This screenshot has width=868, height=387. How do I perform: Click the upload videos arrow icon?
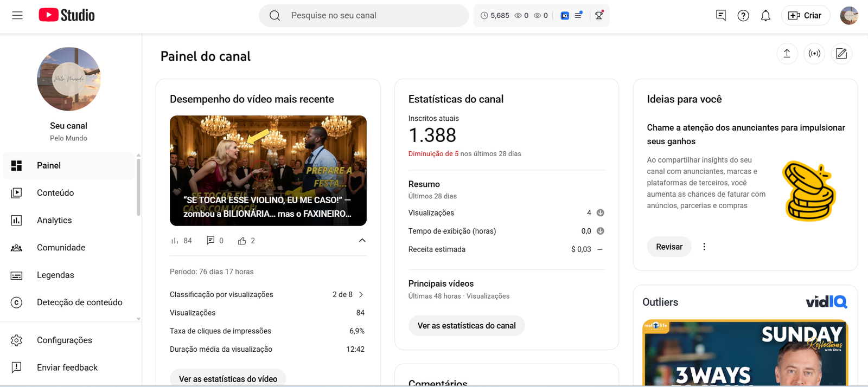(x=787, y=53)
